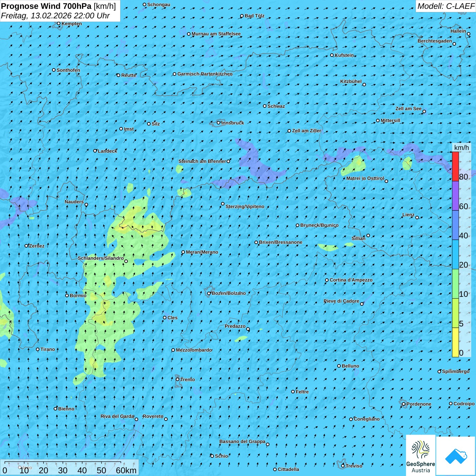
Task: Select the Lienz city label
Action: [408, 215]
